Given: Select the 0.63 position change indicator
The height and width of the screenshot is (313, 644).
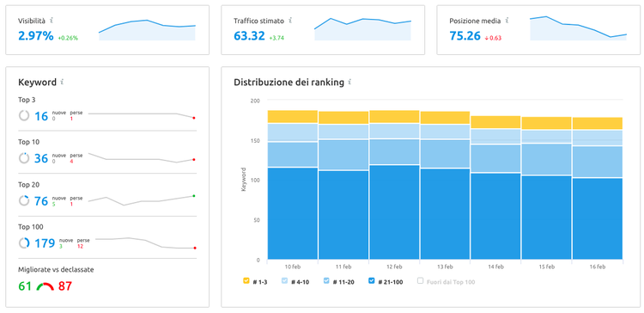Looking at the screenshot, I should pos(493,38).
